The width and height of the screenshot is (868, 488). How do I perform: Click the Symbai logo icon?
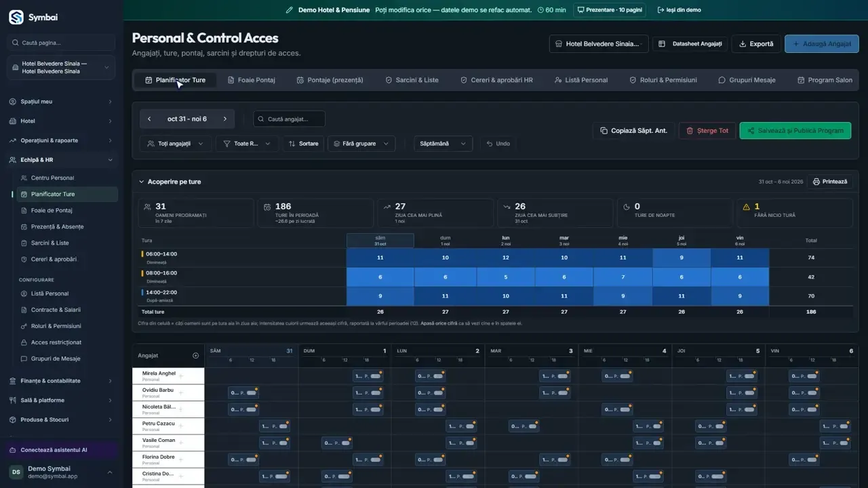[x=16, y=17]
